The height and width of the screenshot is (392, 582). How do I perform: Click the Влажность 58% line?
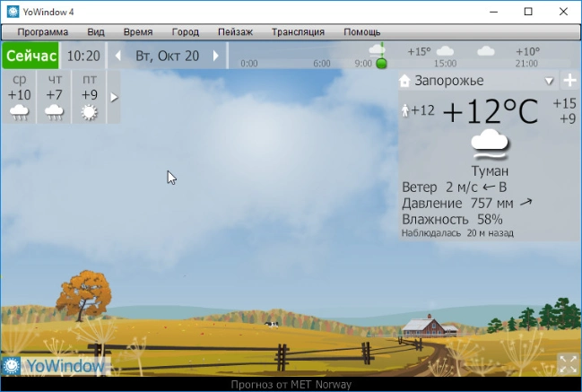[x=452, y=220]
